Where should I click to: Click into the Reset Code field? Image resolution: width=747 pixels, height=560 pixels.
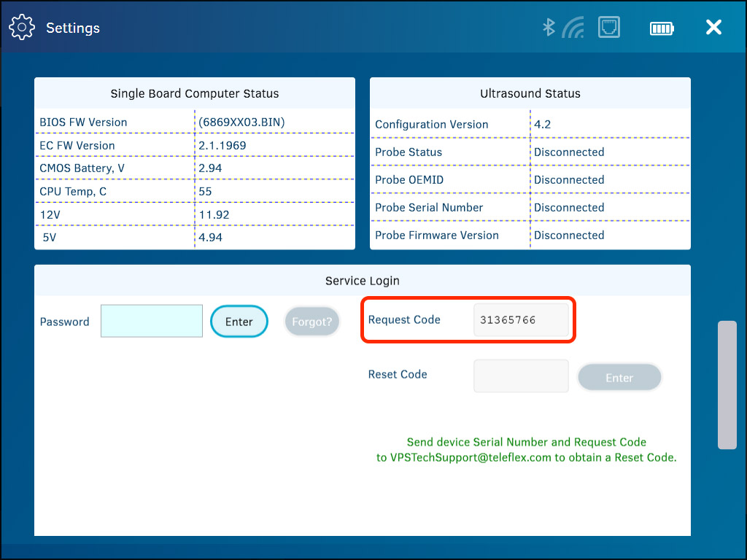pyautogui.click(x=521, y=376)
